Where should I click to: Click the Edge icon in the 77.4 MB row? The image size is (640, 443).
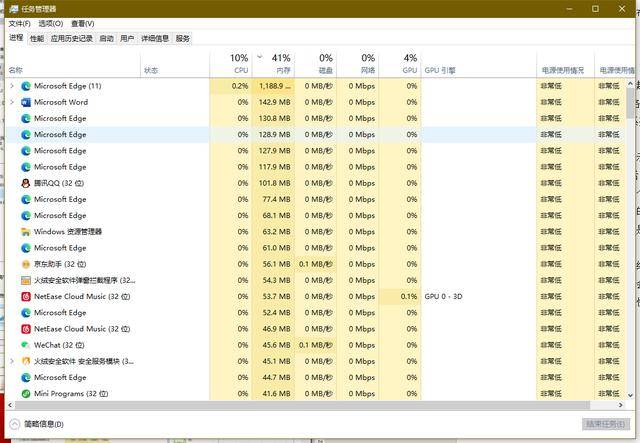(26, 200)
